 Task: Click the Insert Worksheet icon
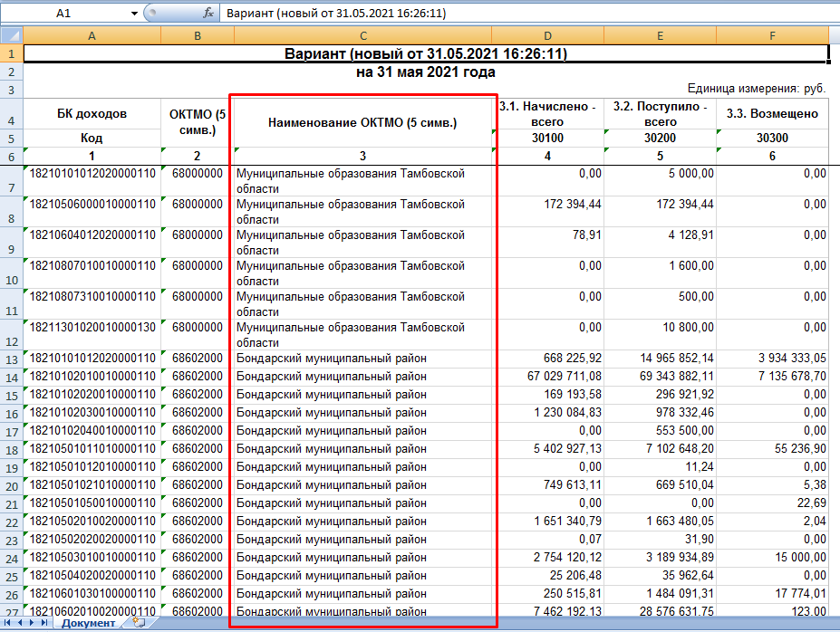click(139, 622)
